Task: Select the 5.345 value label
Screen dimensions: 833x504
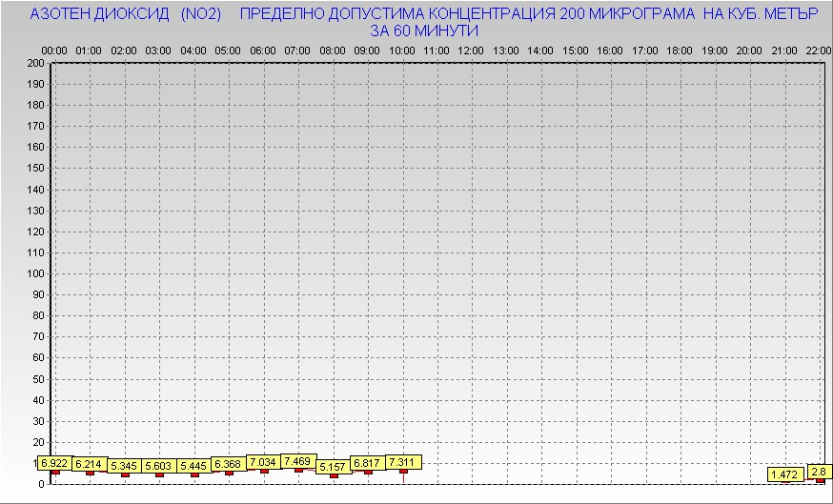Action: click(x=124, y=466)
